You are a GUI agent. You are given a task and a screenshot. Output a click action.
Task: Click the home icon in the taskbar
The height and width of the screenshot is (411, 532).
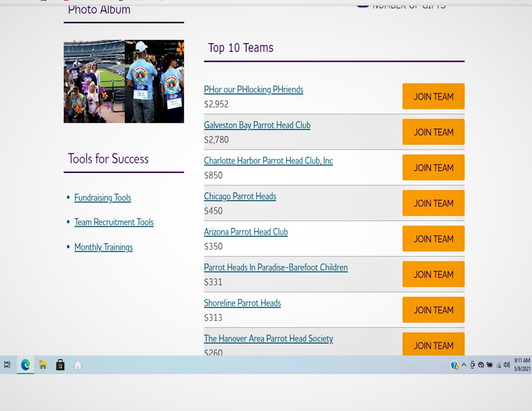click(78, 365)
